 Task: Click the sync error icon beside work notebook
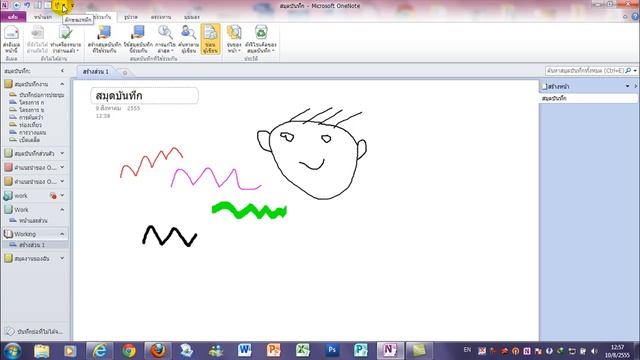[53, 196]
